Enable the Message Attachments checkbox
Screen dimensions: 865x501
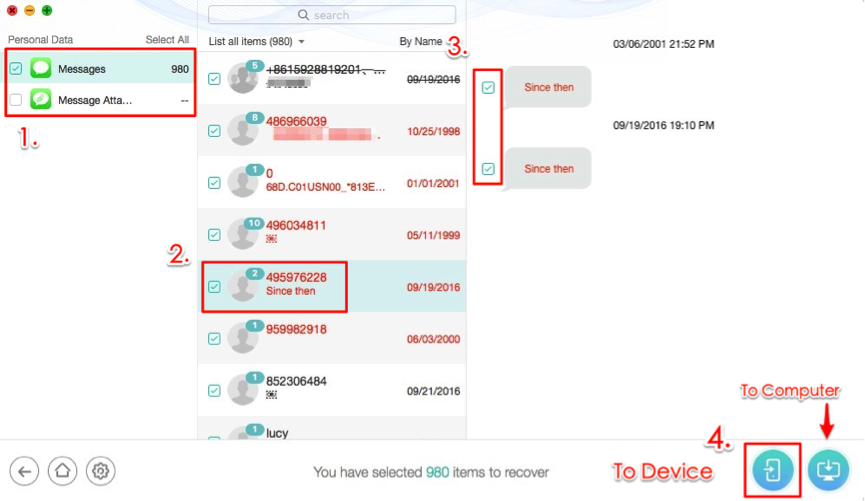16,99
